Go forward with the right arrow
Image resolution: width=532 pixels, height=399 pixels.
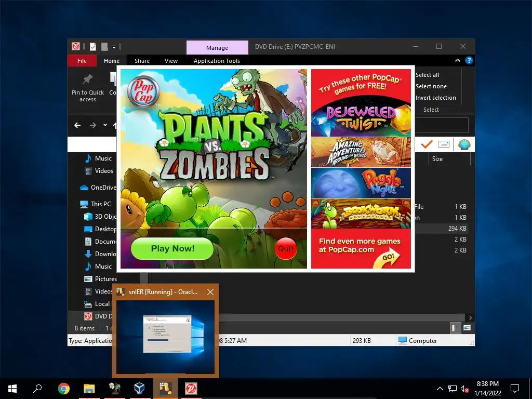pos(92,125)
